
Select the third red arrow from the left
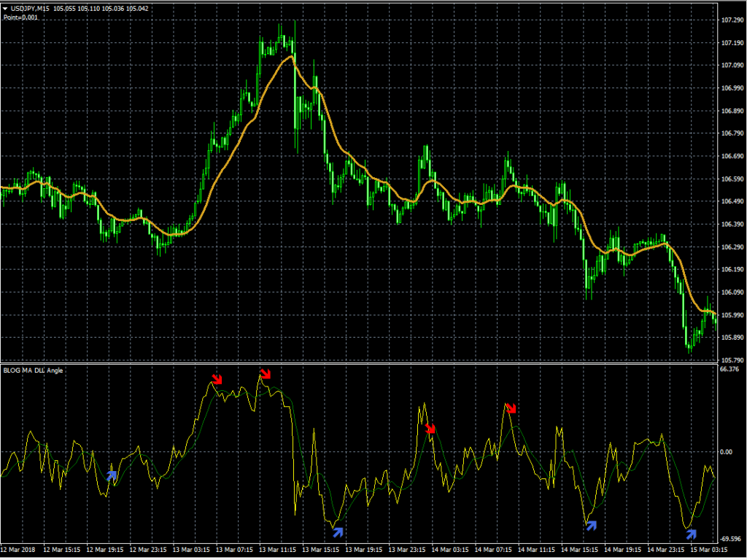click(x=430, y=428)
